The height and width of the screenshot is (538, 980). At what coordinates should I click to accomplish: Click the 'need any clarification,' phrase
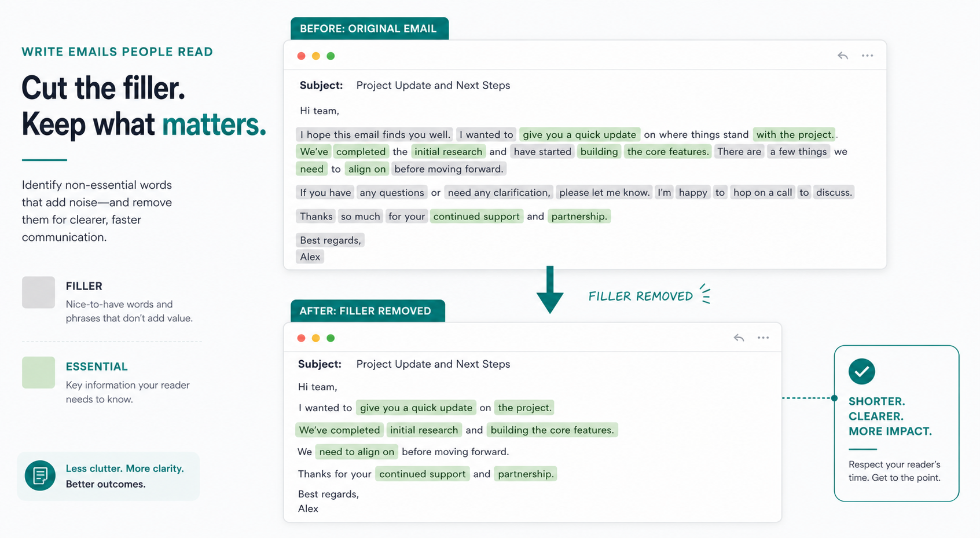click(x=499, y=193)
